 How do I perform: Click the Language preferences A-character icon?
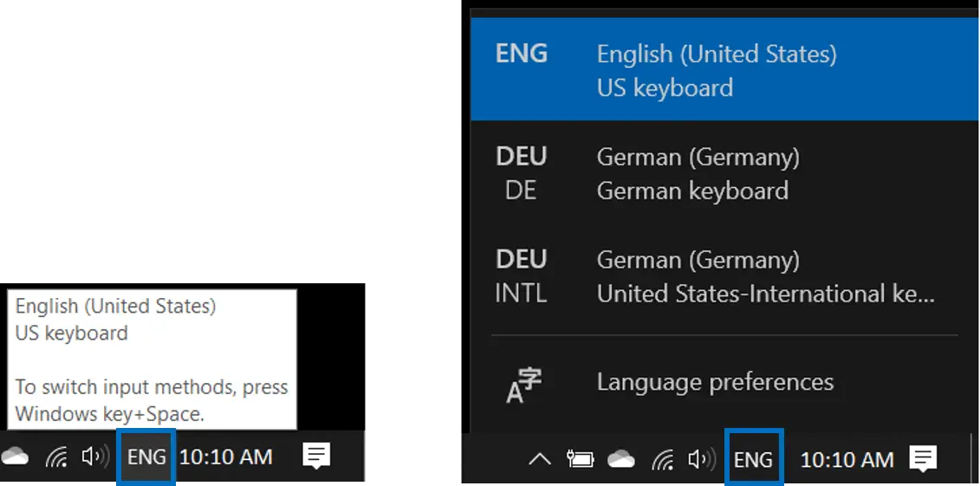(523, 386)
